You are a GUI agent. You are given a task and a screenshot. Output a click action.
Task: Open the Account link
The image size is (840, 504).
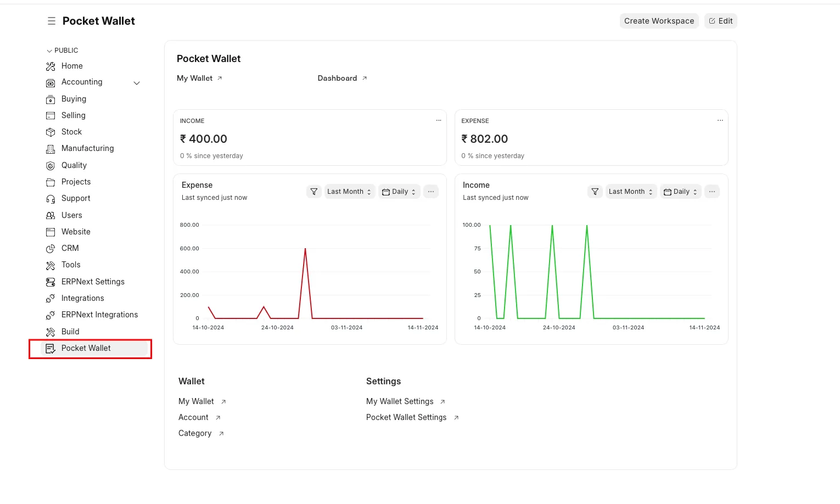(199, 418)
